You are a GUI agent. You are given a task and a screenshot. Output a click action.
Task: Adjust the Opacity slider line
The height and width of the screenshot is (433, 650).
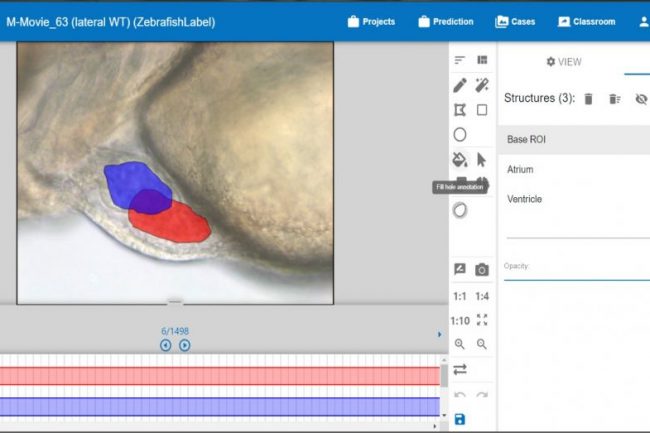coord(577,280)
